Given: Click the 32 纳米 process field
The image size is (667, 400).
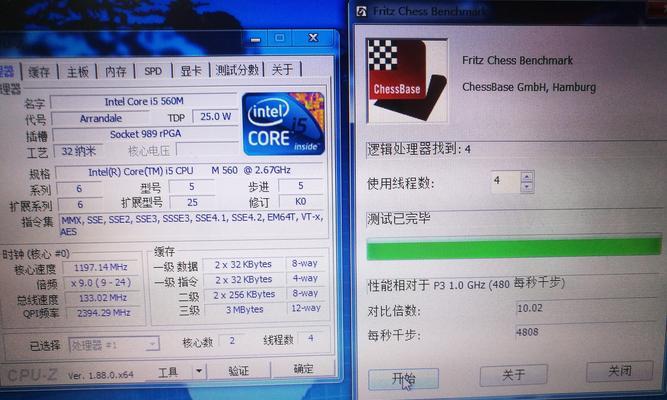Looking at the screenshot, I should tap(78, 151).
